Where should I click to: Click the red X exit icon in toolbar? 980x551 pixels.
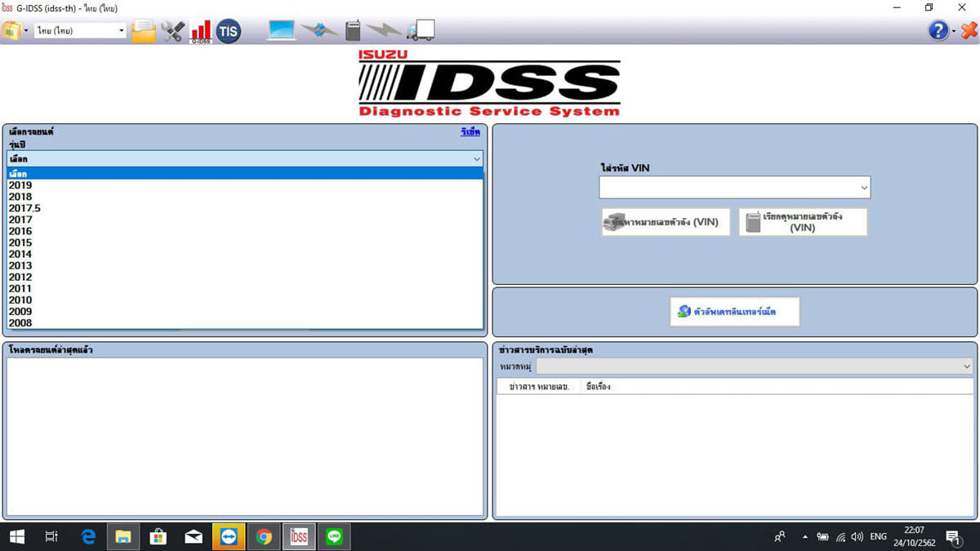tap(969, 31)
